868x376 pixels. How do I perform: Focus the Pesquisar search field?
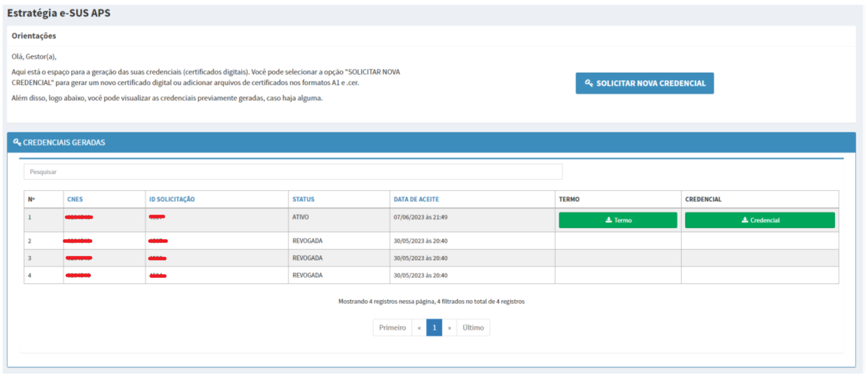pos(292,172)
